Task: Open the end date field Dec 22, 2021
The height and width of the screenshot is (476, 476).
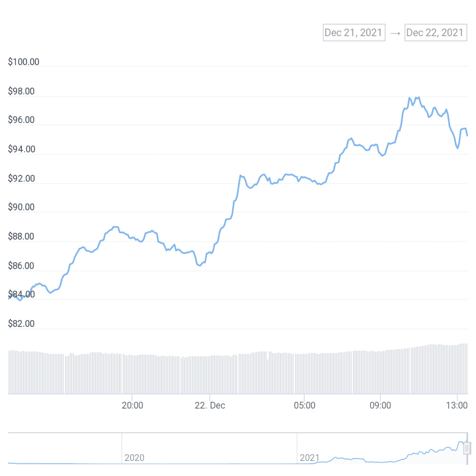Action: click(436, 33)
